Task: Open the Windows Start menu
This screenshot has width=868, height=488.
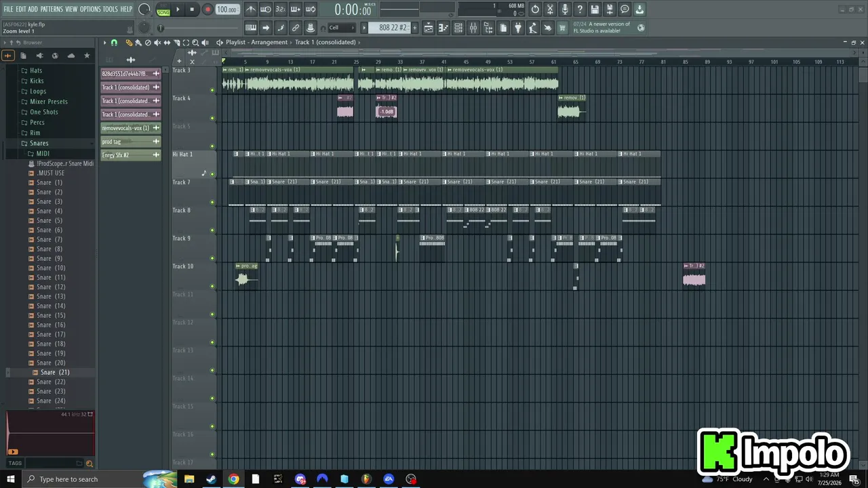Action: (10, 479)
